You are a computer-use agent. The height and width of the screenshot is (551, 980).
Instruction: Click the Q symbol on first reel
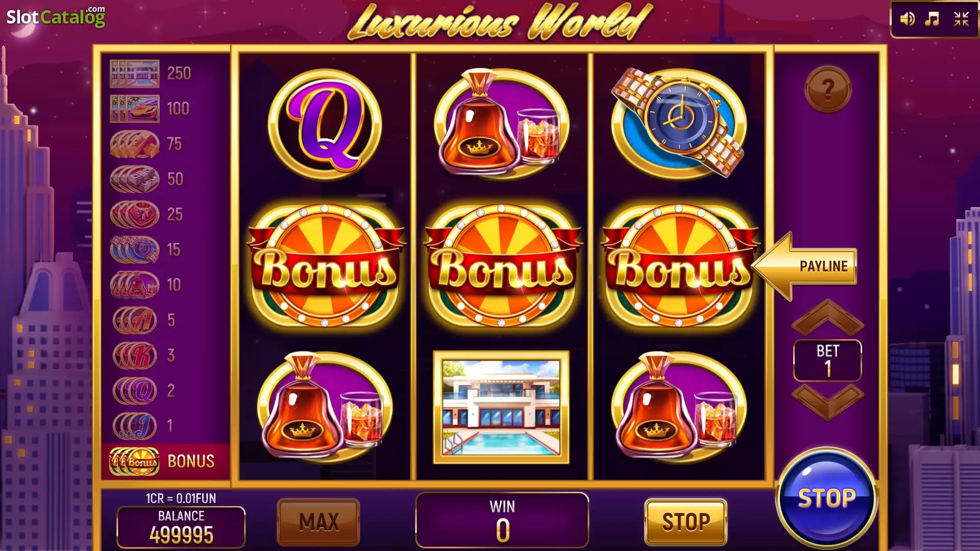325,125
